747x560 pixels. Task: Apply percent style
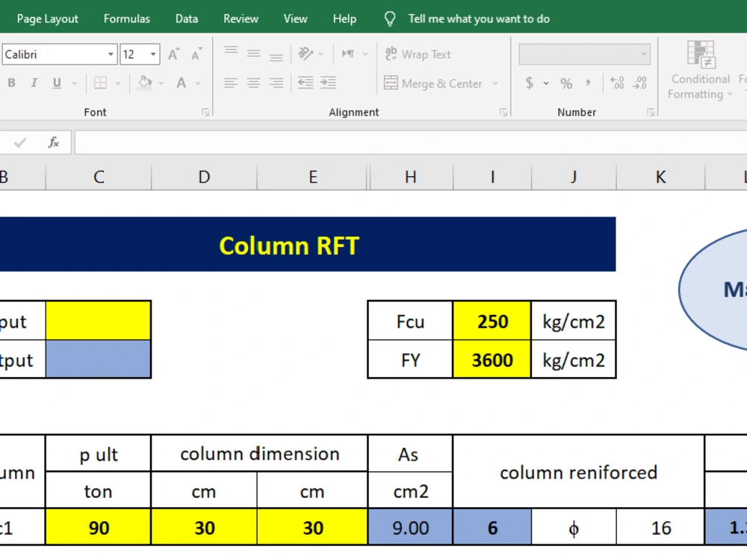[x=566, y=84]
